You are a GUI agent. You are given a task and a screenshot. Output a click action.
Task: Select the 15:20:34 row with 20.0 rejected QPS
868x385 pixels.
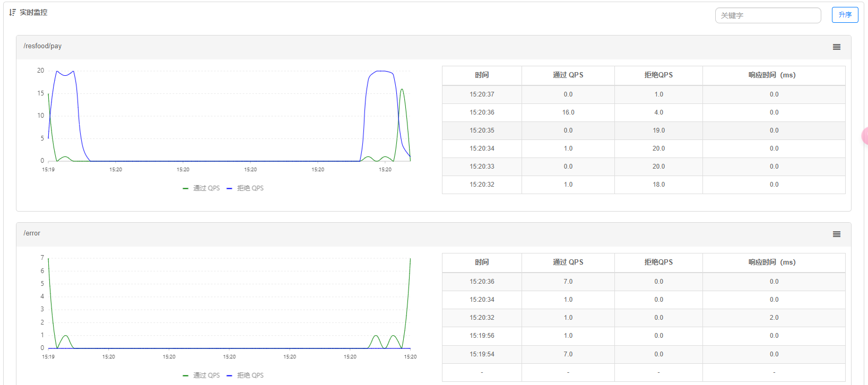(644, 148)
